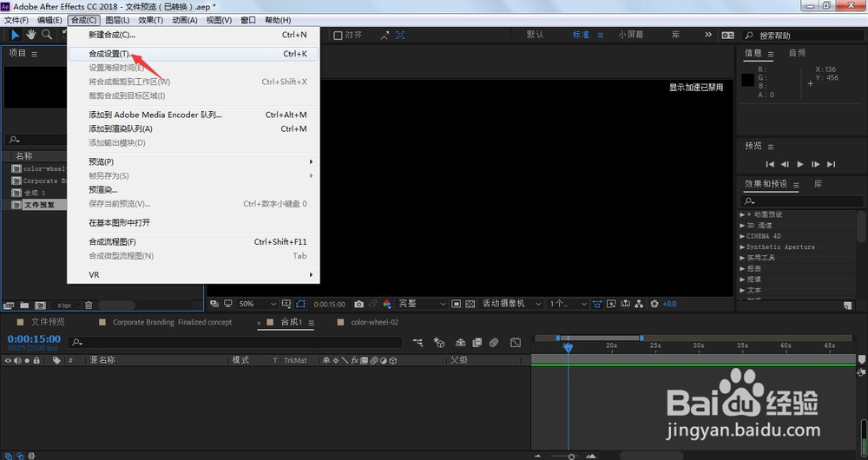This screenshot has width=868, height=460.
Task: Choose 添加到渲染队列(A) menu entry
Action: click(194, 128)
